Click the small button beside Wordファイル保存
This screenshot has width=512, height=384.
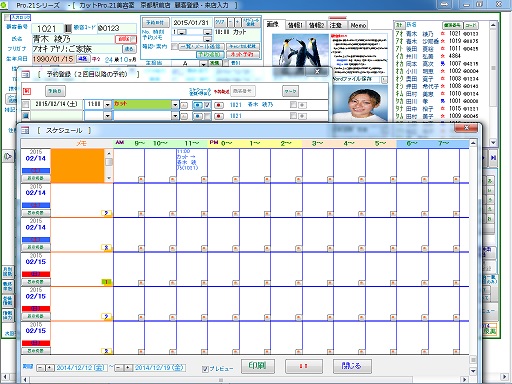(384, 80)
